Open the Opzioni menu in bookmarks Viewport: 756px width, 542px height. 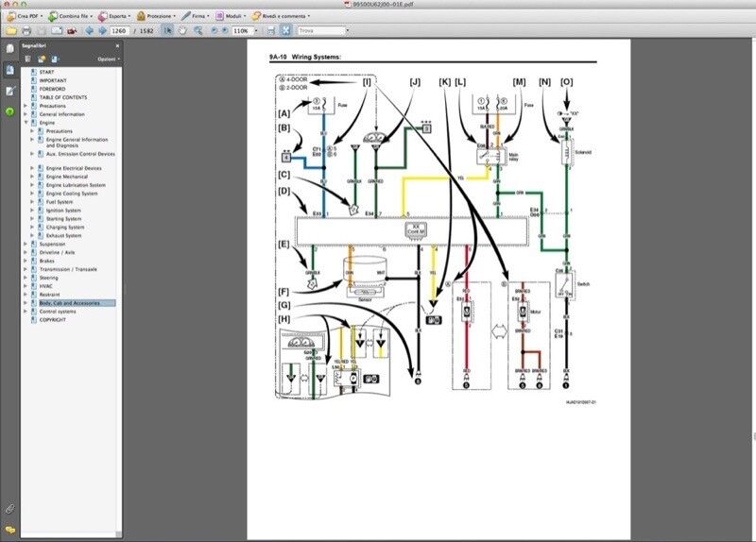(x=108, y=59)
